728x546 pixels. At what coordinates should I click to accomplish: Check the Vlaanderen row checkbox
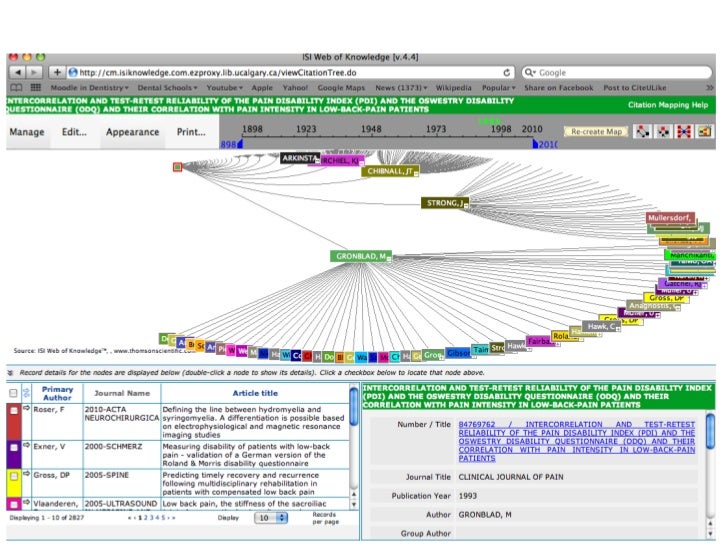coord(14,504)
